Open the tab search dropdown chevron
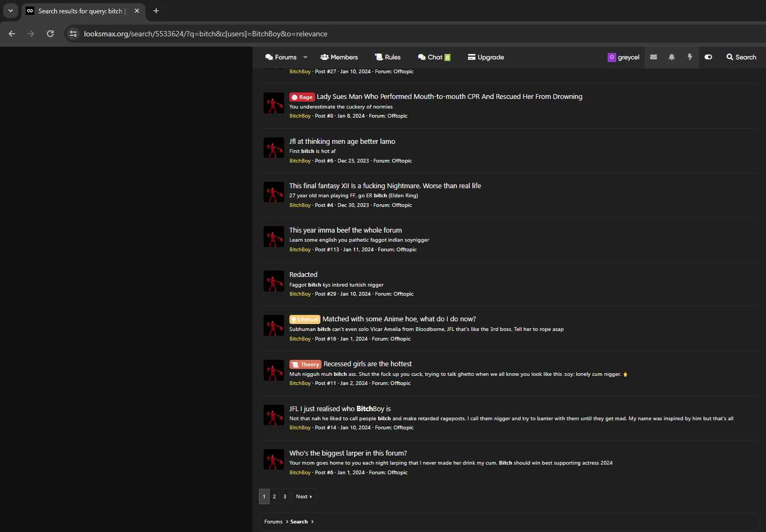Image resolution: width=766 pixels, height=532 pixels. click(10, 11)
